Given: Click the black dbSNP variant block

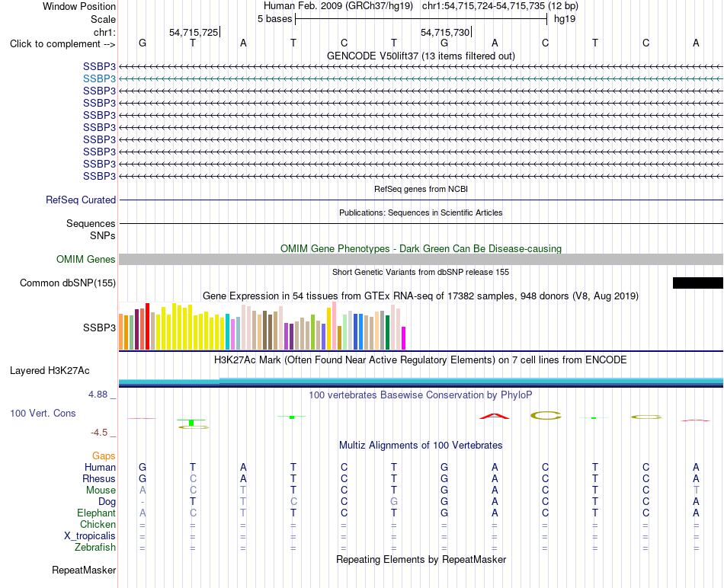Looking at the screenshot, I should point(697,283).
